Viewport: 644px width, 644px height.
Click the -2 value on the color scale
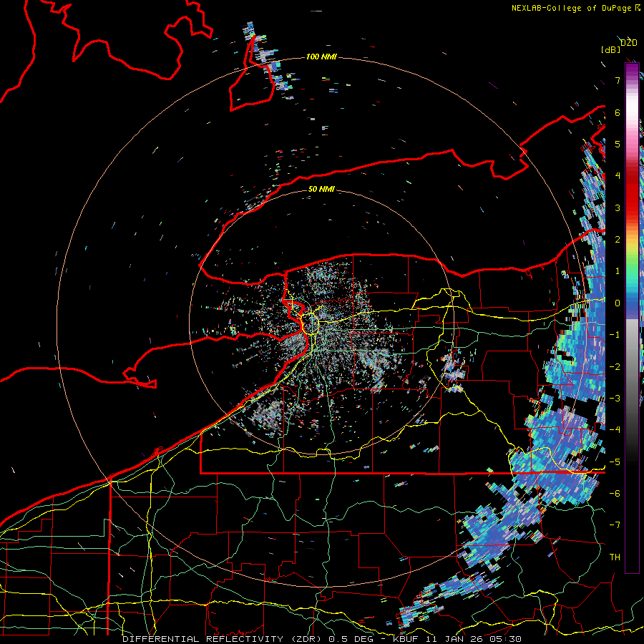click(x=615, y=366)
